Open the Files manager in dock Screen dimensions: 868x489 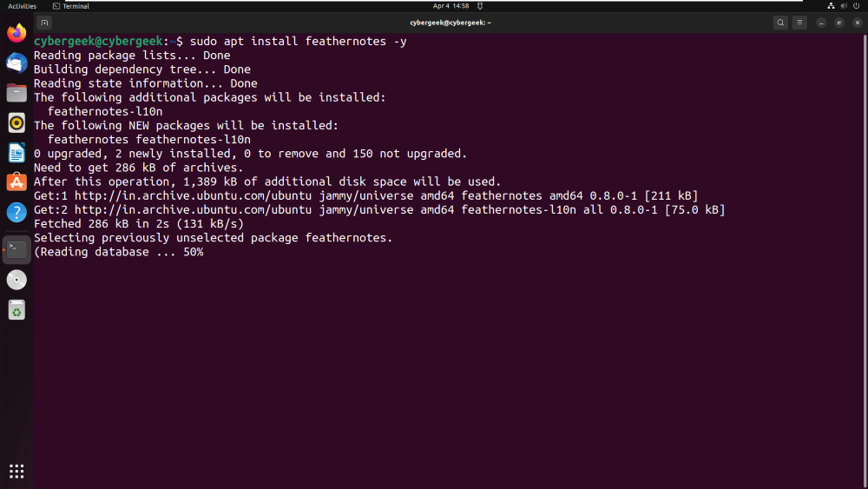[16, 93]
